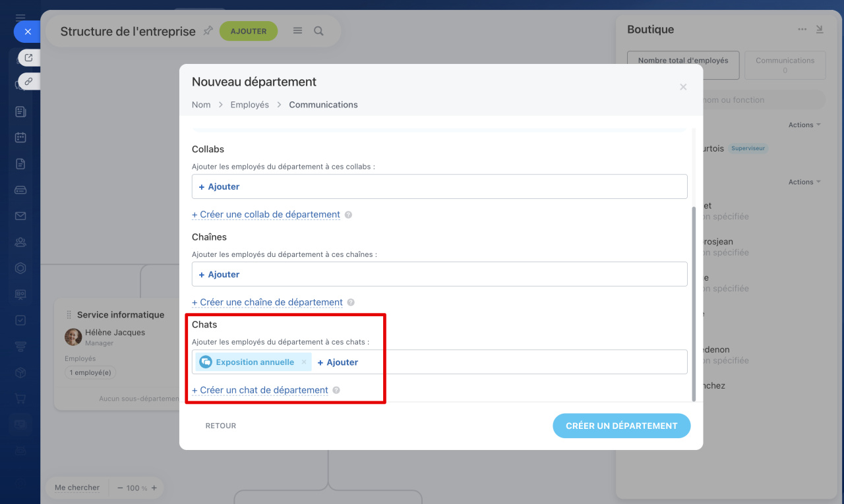844x504 pixels.
Task: Click the search magnifier icon in header
Action: [x=318, y=31]
